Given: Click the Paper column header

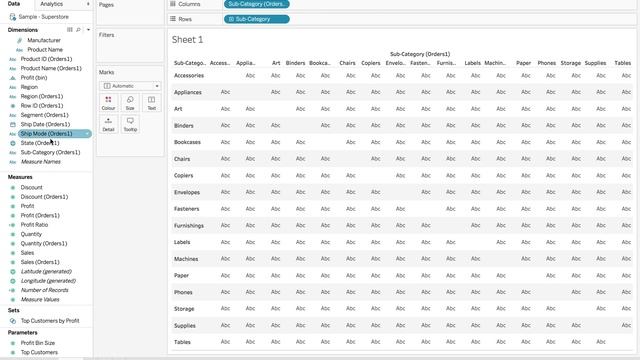Looking at the screenshot, I should click(x=523, y=63).
